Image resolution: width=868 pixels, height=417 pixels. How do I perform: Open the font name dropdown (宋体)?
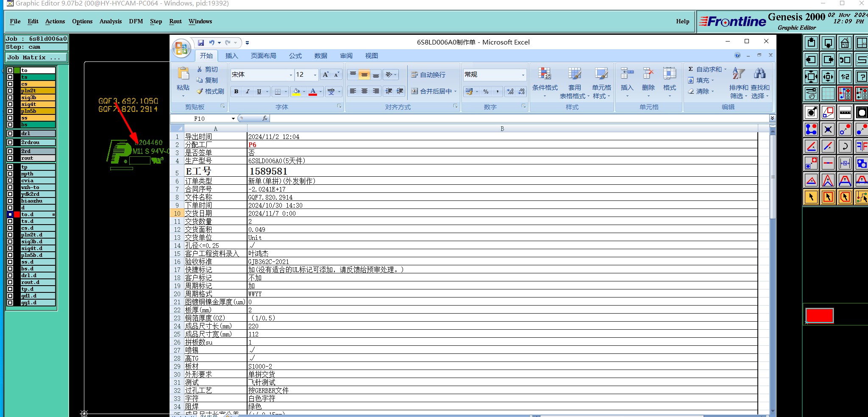point(291,75)
